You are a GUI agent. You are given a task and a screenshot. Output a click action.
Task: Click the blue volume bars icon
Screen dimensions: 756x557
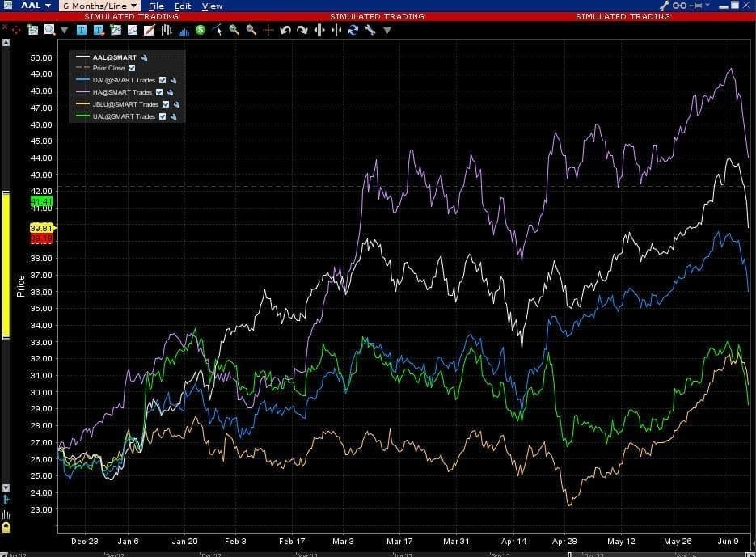[x=184, y=31]
